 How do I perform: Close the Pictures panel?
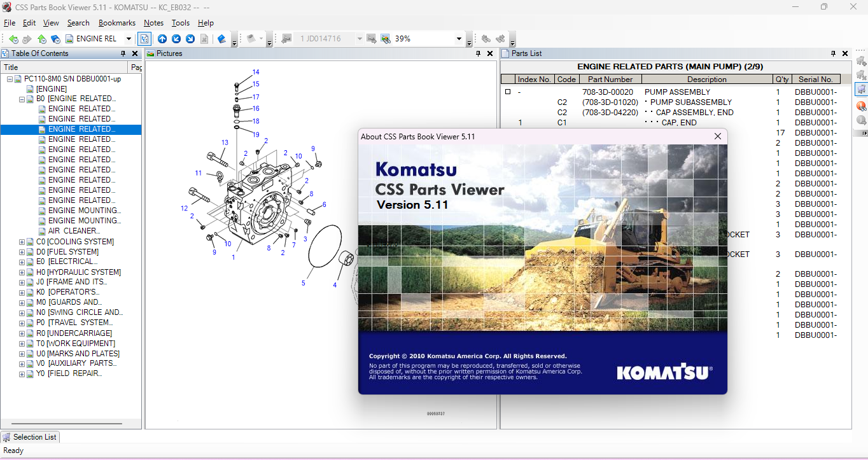click(490, 53)
